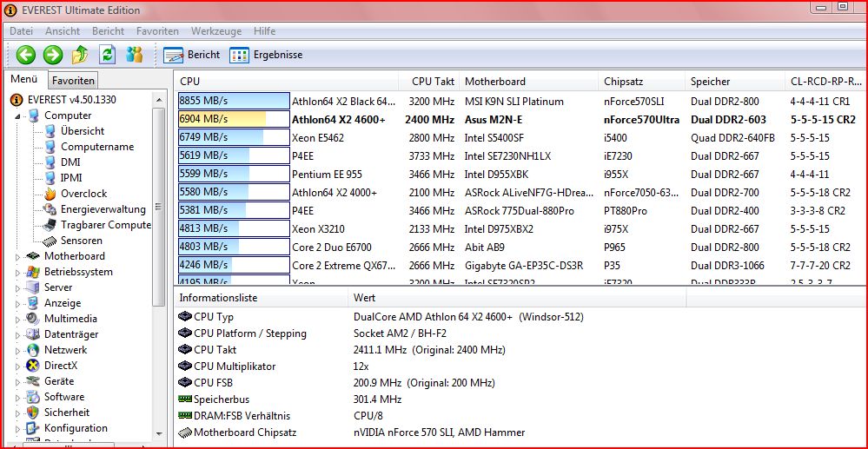Open the Hilfe menu
Viewport: 868px width, 449px height.
265,31
